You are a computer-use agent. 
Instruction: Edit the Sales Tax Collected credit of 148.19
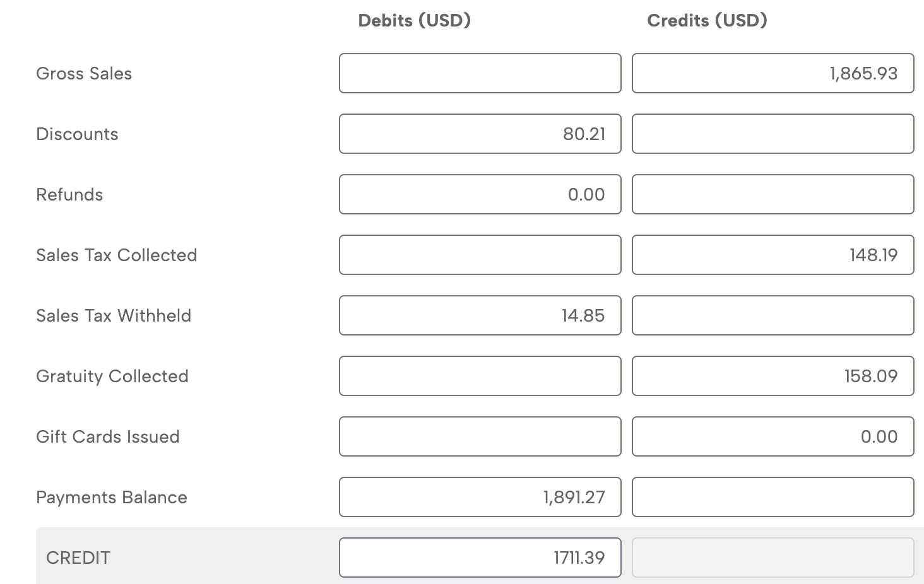[773, 255]
